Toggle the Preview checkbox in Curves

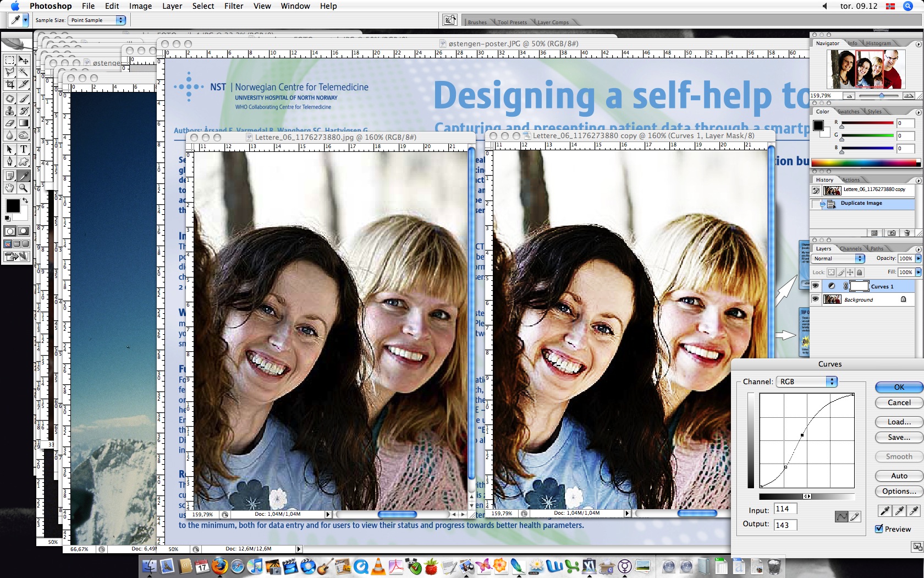pyautogui.click(x=879, y=528)
